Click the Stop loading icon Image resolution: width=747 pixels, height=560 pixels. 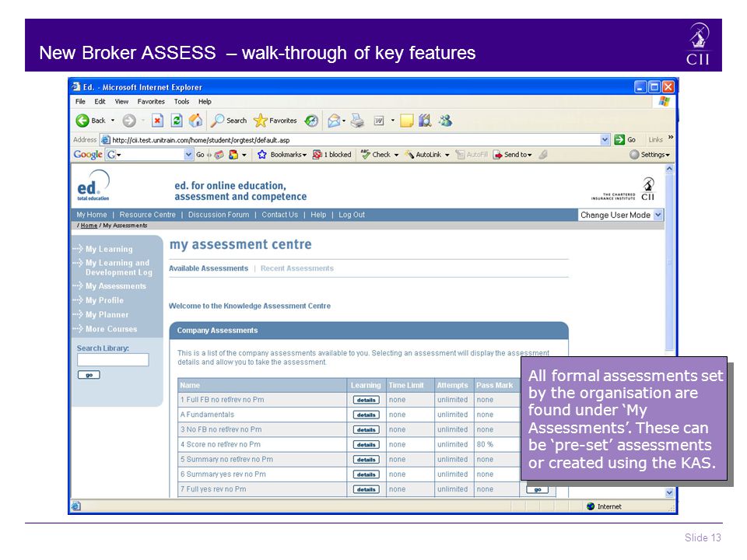coord(157,121)
